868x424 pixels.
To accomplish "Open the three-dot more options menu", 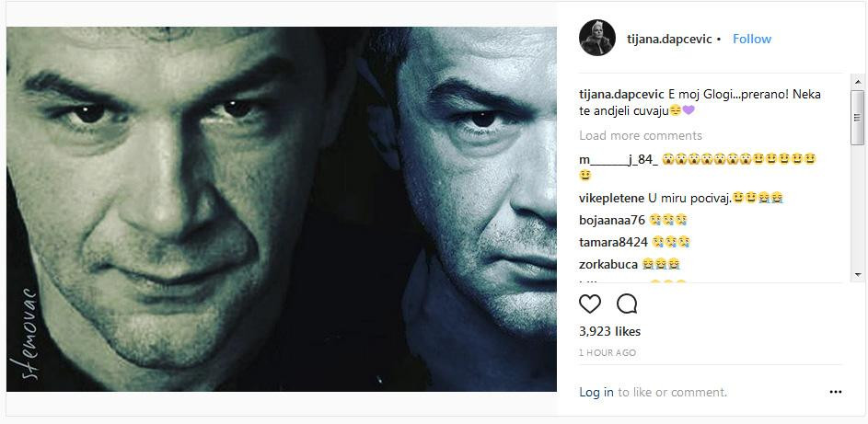I will 835,392.
